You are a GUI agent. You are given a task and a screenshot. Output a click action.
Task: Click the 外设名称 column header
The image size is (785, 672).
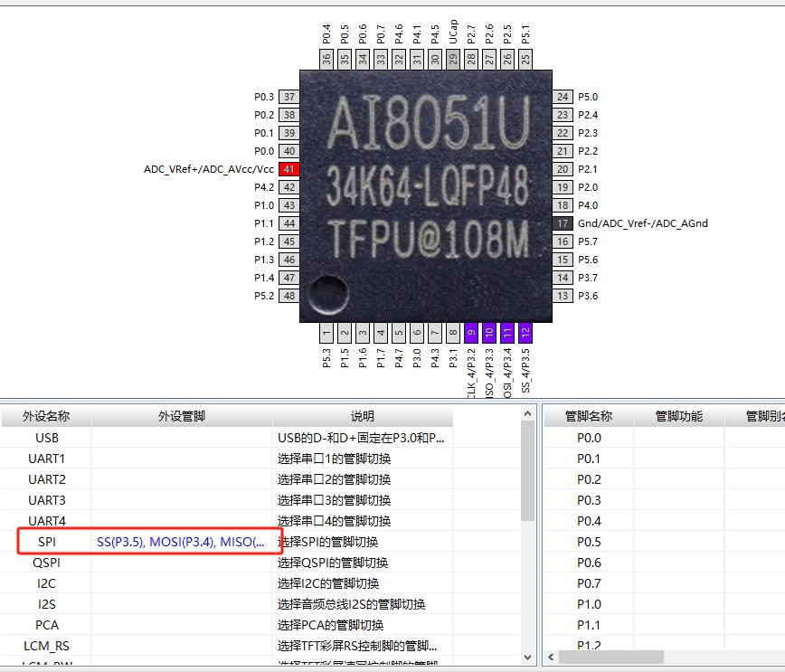[x=46, y=416]
